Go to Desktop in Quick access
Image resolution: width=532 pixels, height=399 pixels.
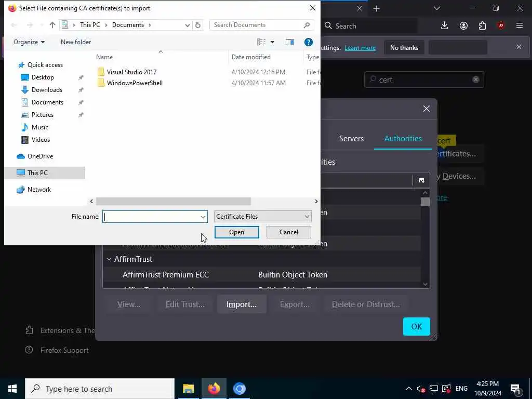click(x=43, y=77)
